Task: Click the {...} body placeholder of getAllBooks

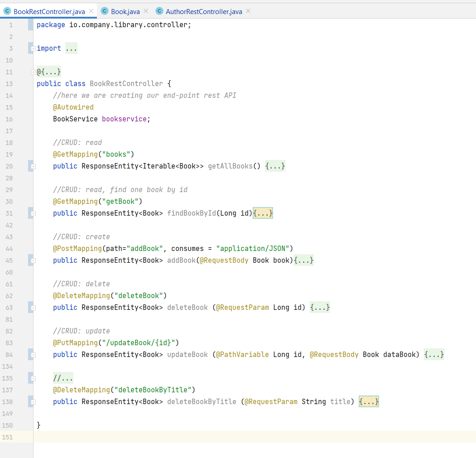Action: pos(275,166)
